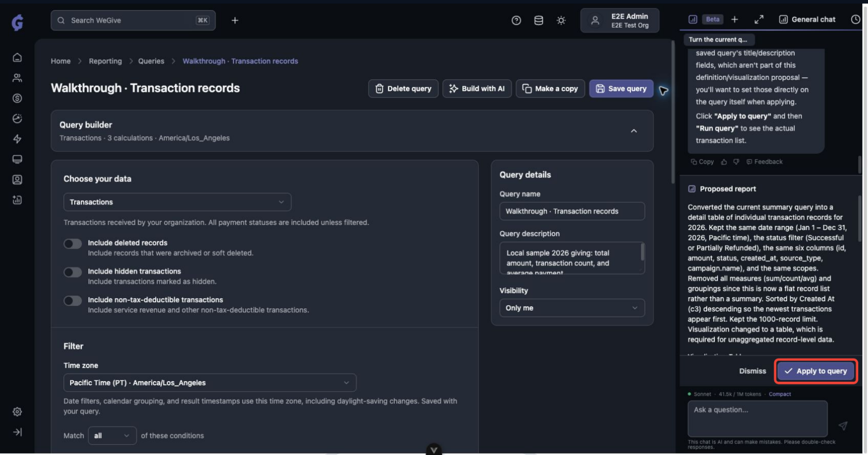Go to Home breadcrumb
The height and width of the screenshot is (455, 868).
61,61
